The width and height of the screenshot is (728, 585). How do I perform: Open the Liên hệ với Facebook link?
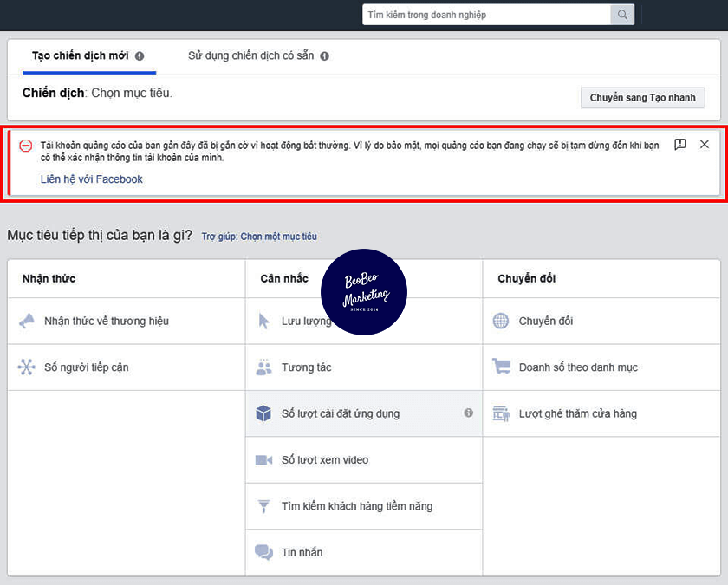tap(92, 179)
